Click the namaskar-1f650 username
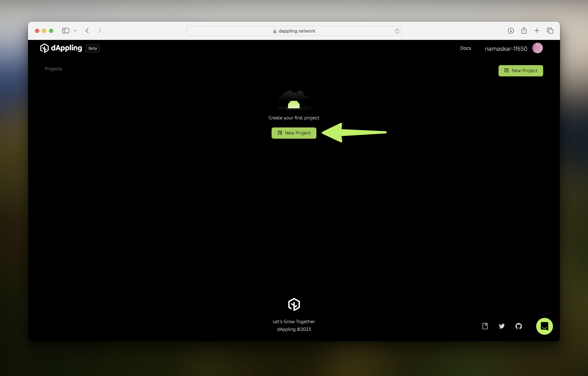Screen dimensions: 588x376 tap(506, 49)
